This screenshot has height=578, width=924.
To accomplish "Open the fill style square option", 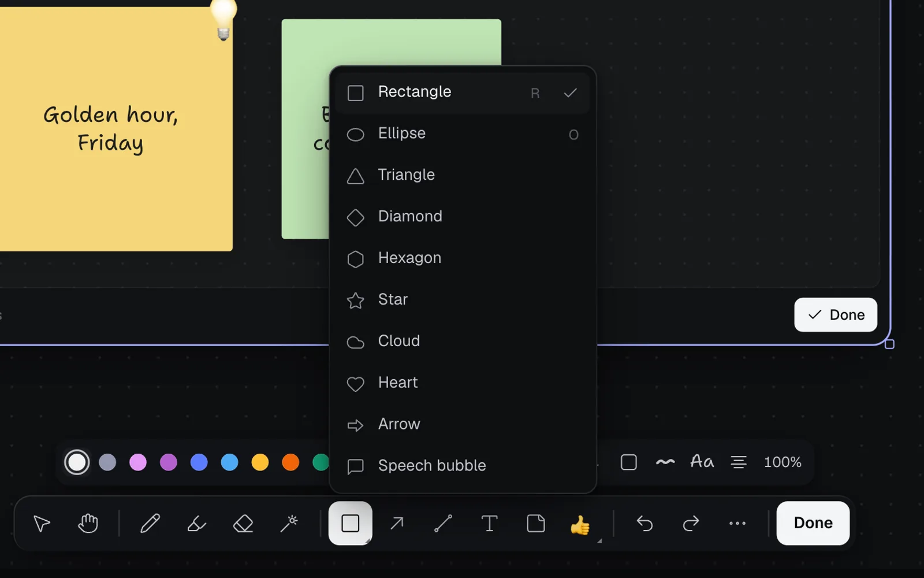I will point(629,462).
